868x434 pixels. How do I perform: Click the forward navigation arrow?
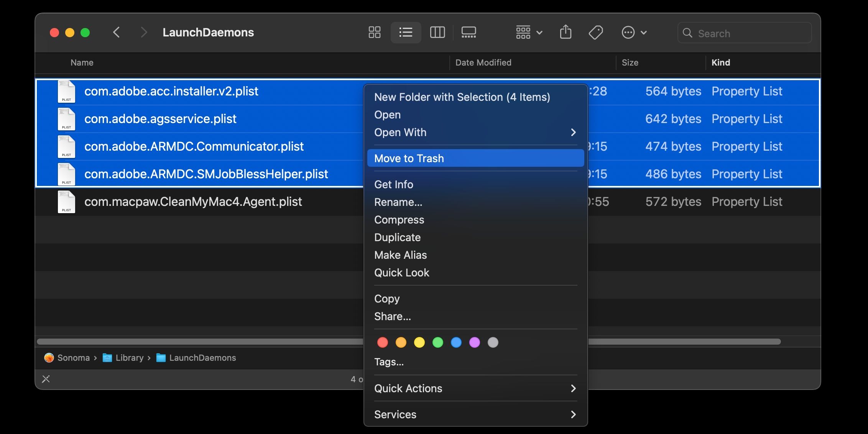click(x=144, y=32)
